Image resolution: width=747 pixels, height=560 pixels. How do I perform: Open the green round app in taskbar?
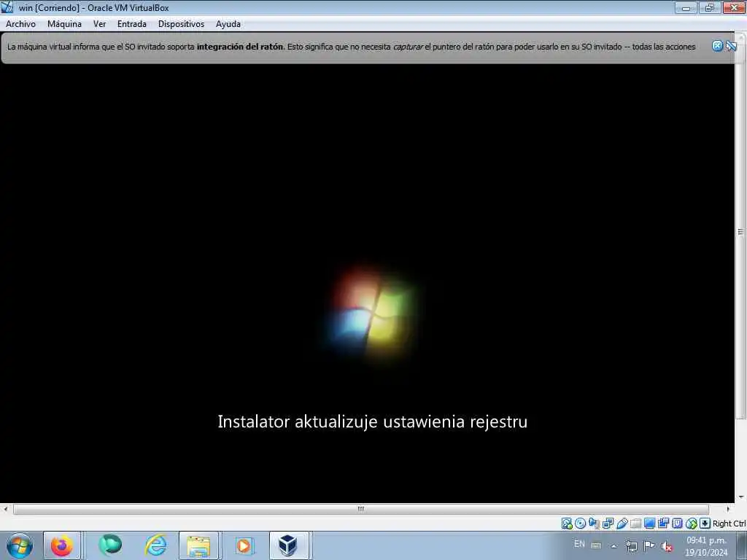(110, 545)
